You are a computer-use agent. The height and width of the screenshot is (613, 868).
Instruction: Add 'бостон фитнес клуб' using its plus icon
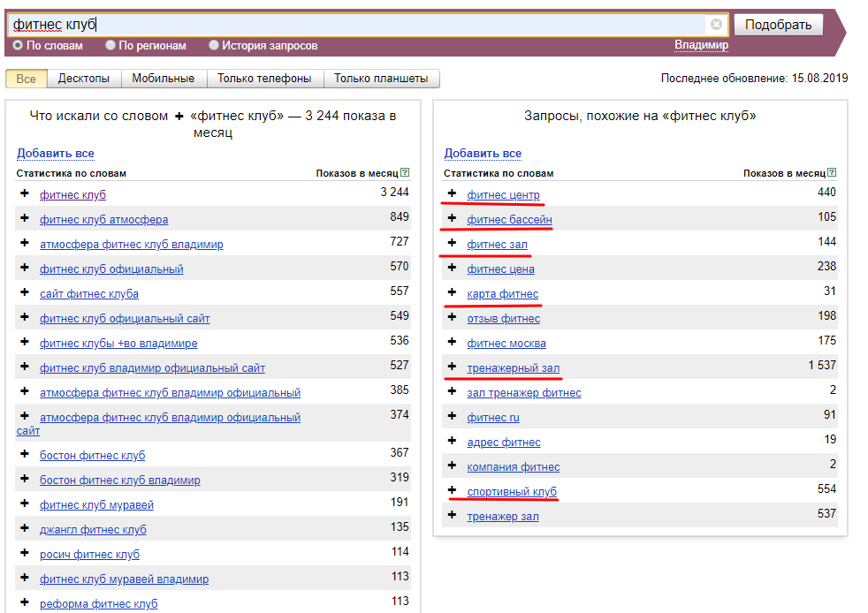tap(25, 454)
